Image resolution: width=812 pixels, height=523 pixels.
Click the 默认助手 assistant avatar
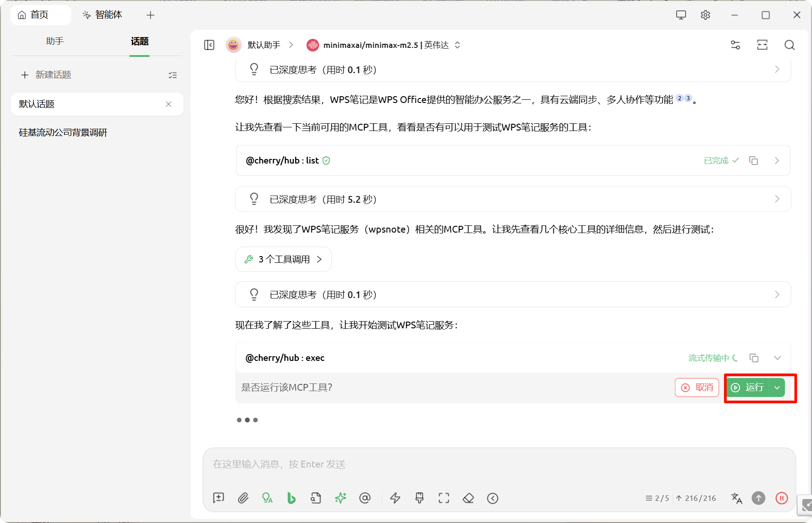coord(233,45)
